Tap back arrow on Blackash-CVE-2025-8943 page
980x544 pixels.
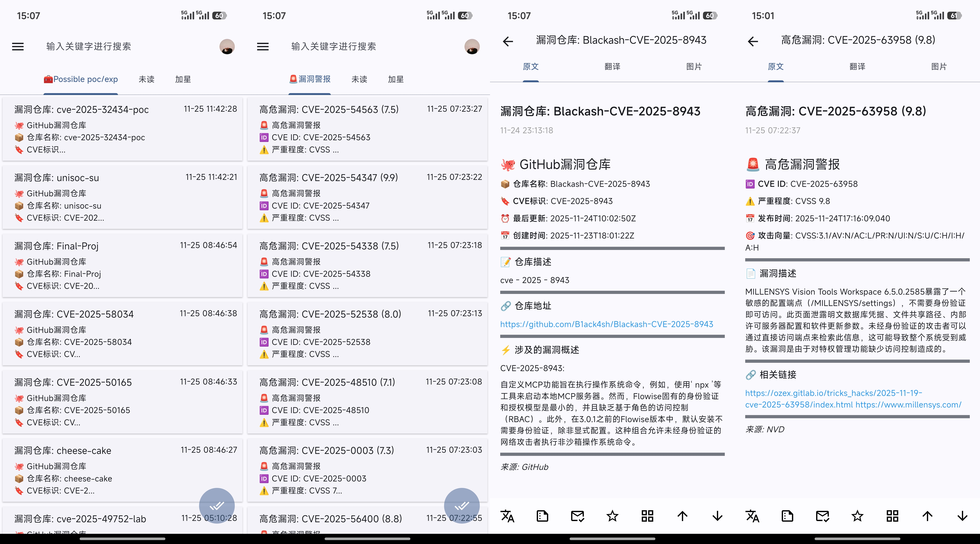tap(508, 41)
